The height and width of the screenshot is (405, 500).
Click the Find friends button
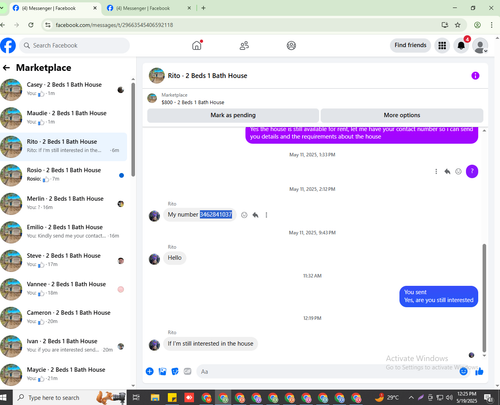point(410,45)
